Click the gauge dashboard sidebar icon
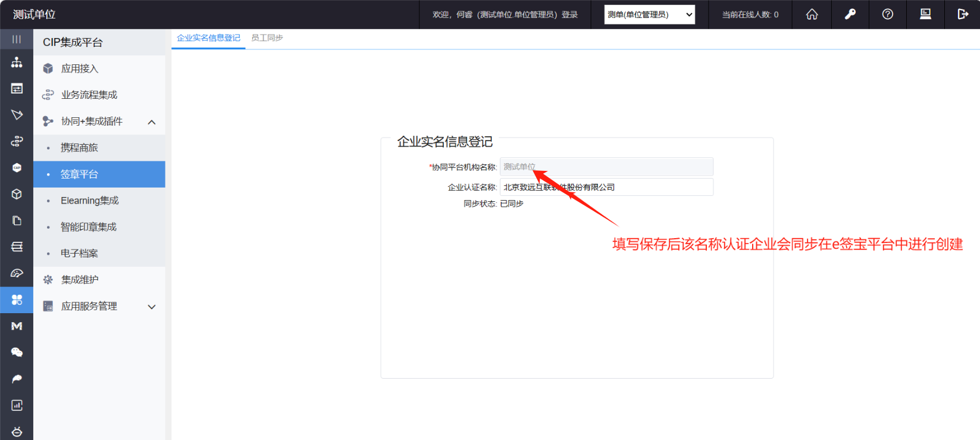The image size is (980, 440). point(17,273)
